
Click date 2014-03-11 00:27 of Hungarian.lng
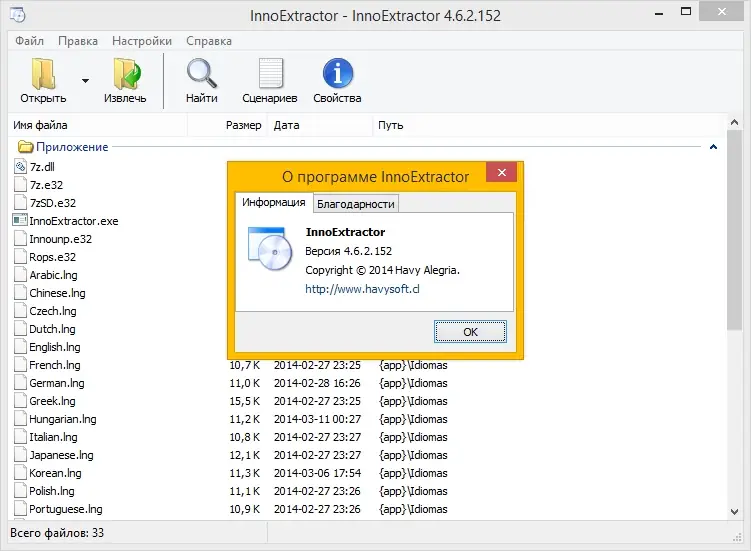pyautogui.click(x=317, y=419)
